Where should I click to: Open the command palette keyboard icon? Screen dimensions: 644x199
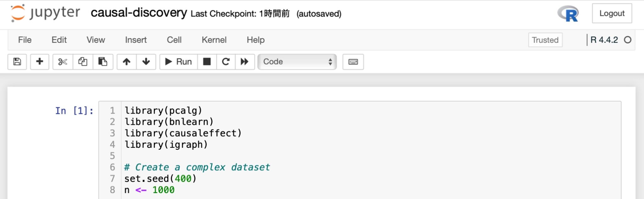pyautogui.click(x=353, y=62)
